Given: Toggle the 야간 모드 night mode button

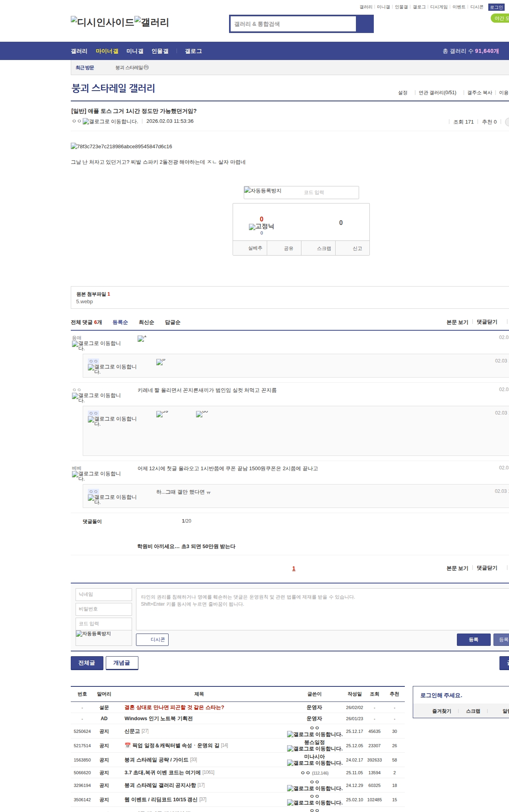Looking at the screenshot, I should point(500,18).
